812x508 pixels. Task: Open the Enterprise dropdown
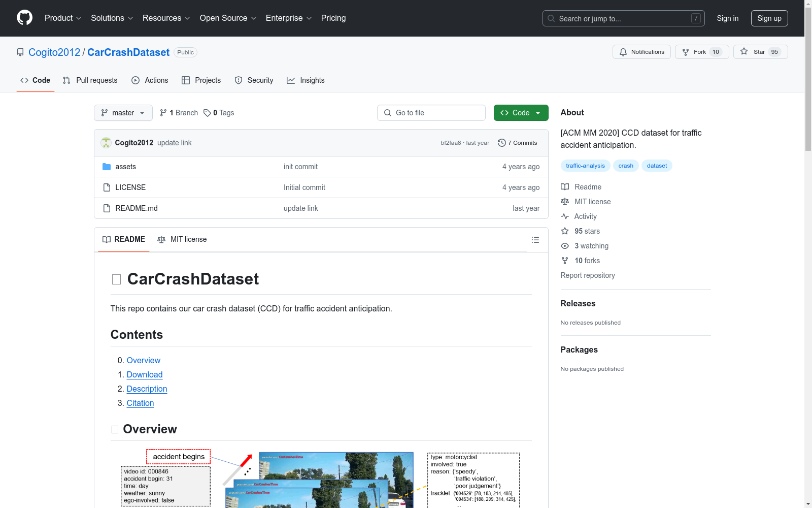tap(288, 18)
